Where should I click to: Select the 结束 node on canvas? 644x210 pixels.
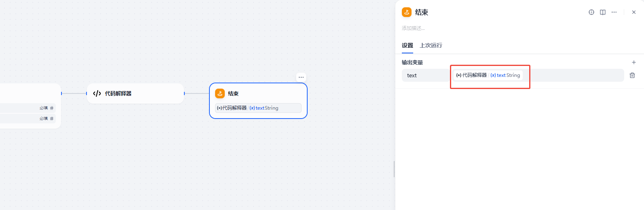click(258, 101)
